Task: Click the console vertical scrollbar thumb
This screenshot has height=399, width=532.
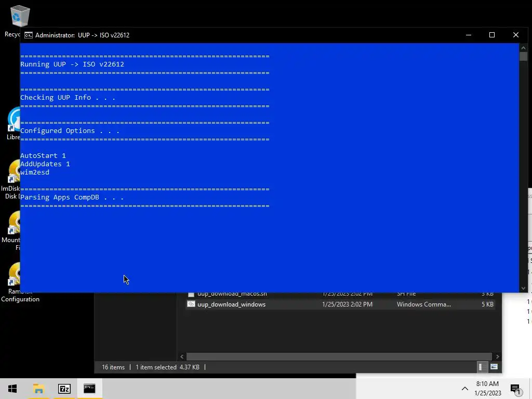Action: click(x=523, y=56)
